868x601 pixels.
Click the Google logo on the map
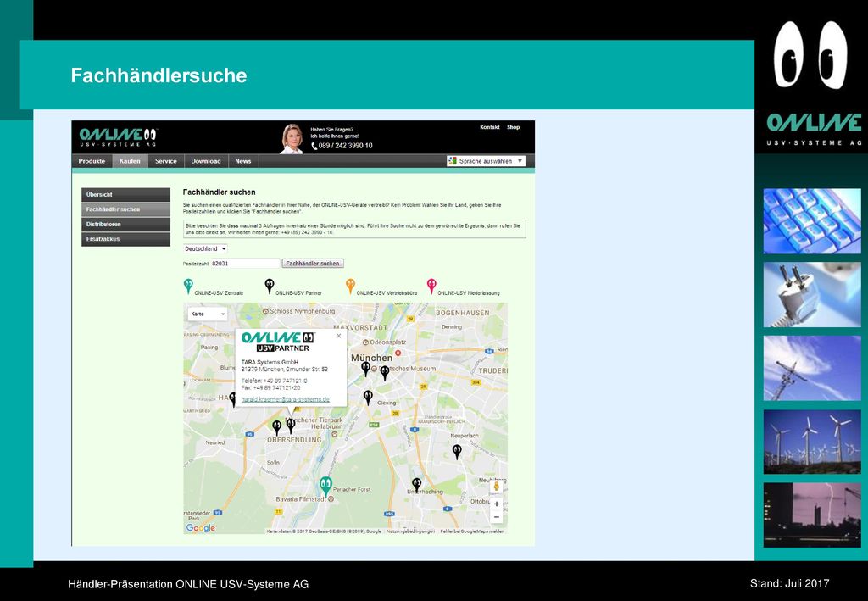[200, 528]
